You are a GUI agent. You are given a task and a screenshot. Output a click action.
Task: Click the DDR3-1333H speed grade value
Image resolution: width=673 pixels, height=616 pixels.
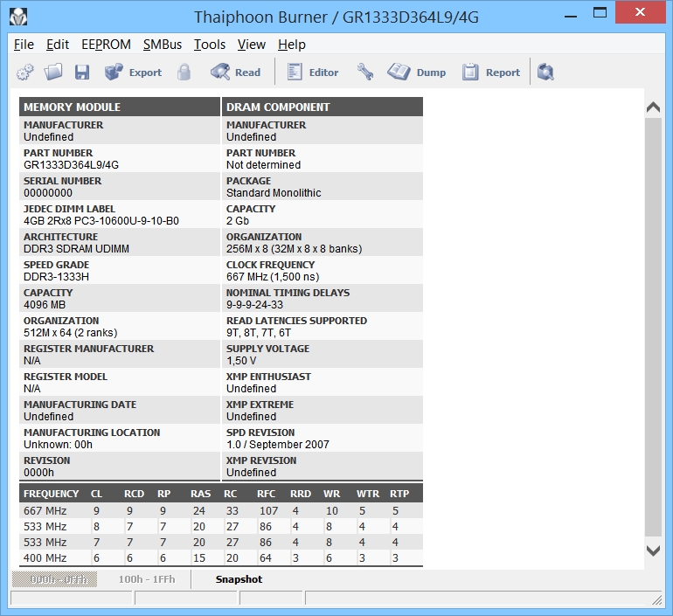pos(56,276)
